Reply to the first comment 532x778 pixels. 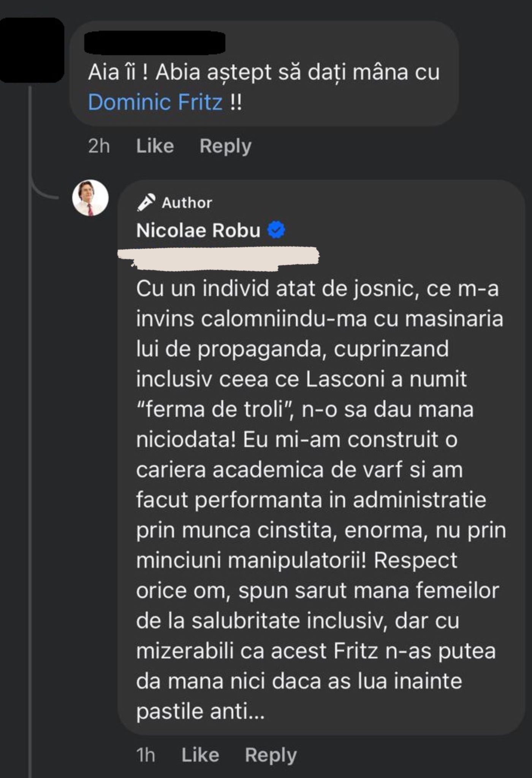coord(225,146)
